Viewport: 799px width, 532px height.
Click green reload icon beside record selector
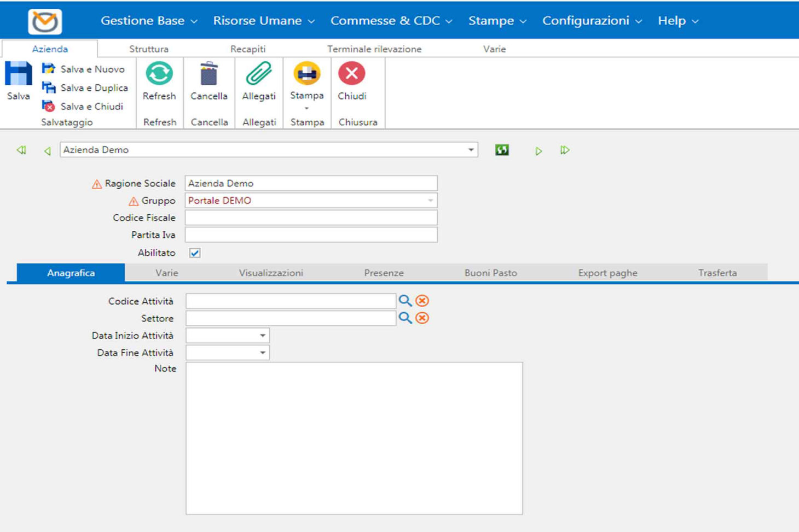(502, 150)
